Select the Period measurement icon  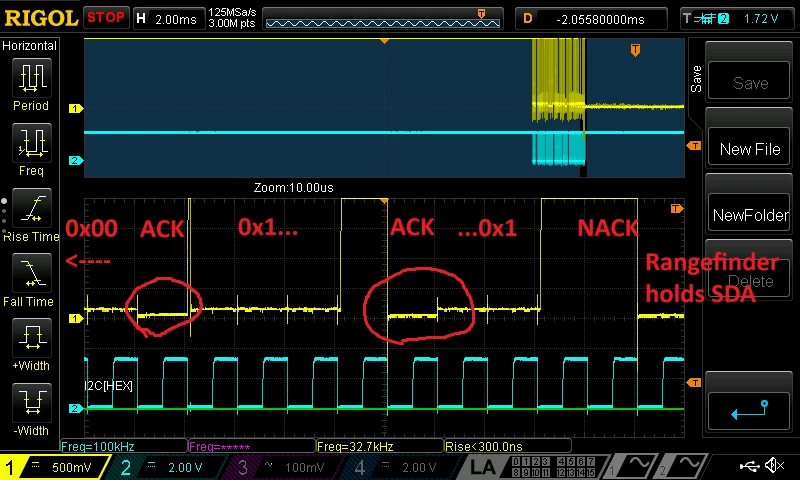(32, 78)
